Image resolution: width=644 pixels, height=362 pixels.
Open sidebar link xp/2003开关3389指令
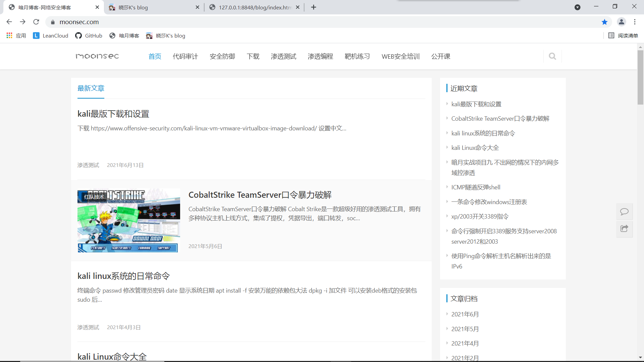click(480, 217)
